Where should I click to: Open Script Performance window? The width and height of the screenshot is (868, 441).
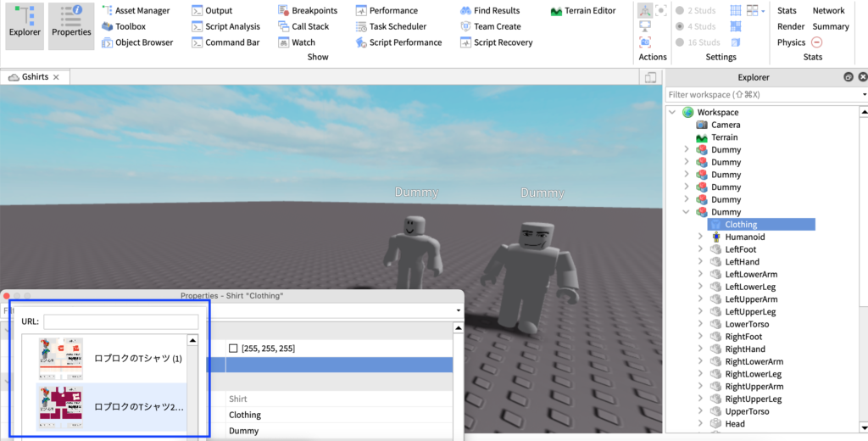click(x=398, y=42)
